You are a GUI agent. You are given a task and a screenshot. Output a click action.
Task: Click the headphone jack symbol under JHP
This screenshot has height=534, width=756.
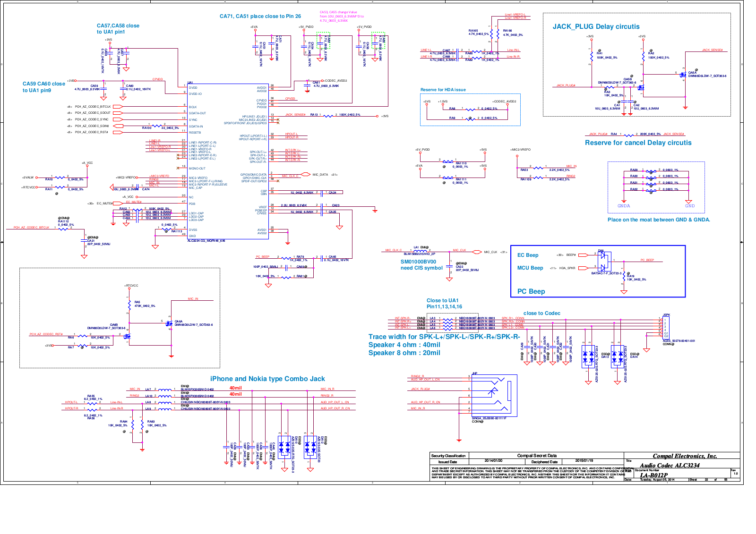point(494,396)
